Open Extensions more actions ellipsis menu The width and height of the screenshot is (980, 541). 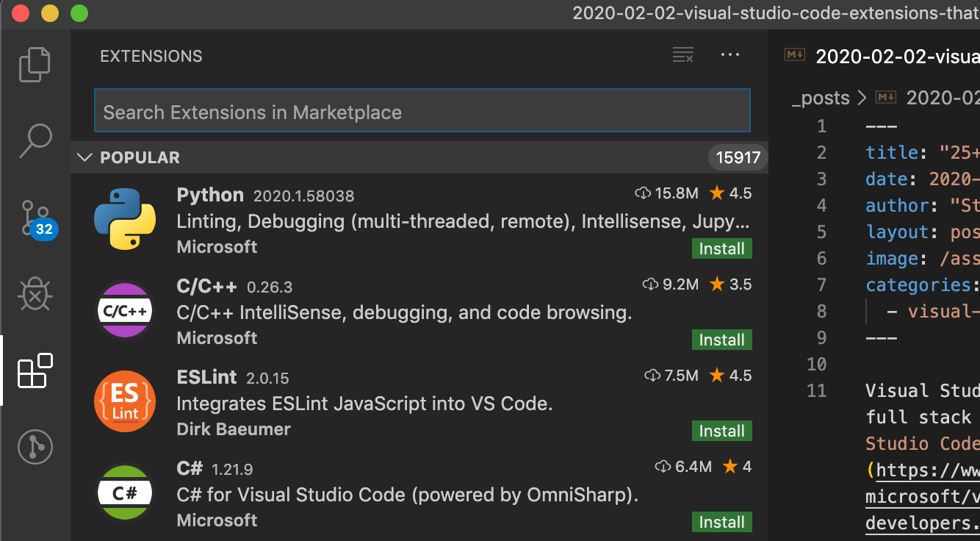[x=730, y=55]
